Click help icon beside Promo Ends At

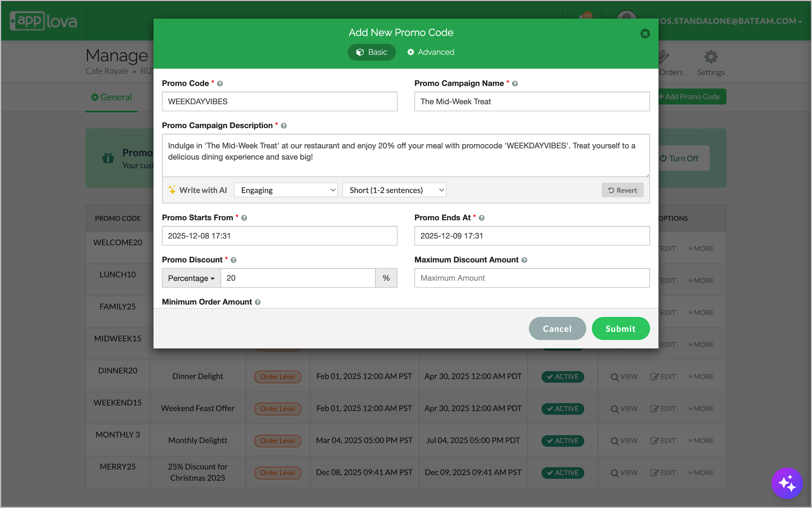481,218
